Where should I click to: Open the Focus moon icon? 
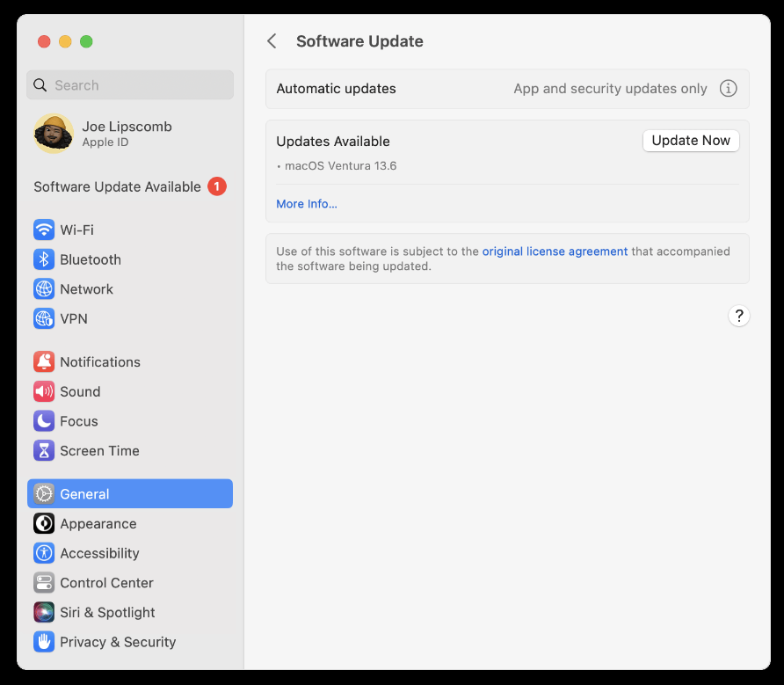click(x=44, y=421)
